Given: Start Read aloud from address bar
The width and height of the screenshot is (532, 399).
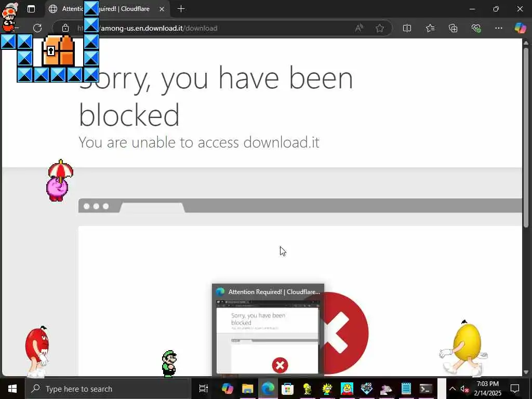Looking at the screenshot, I should [x=359, y=28].
